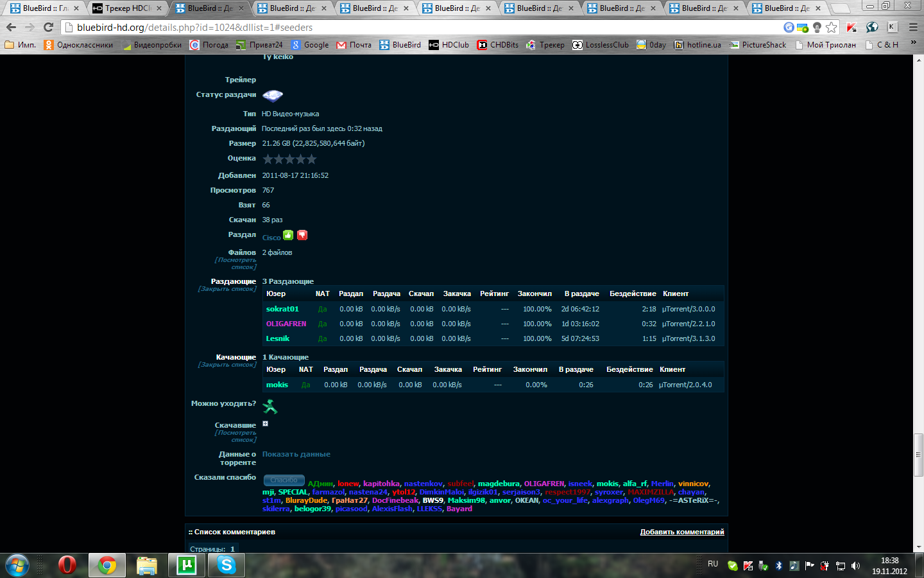Show hidden bookmarks with the overflow chevron
The height and width of the screenshot is (578, 924).
click(x=913, y=43)
